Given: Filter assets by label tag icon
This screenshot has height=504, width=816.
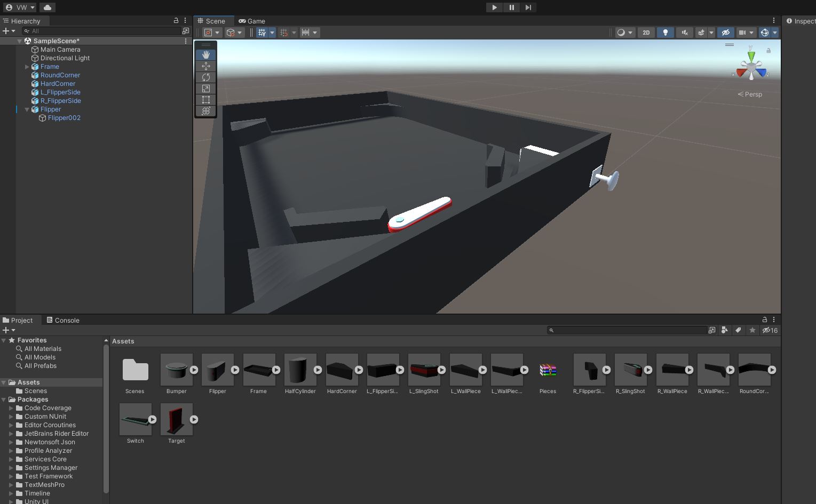Looking at the screenshot, I should coord(738,330).
